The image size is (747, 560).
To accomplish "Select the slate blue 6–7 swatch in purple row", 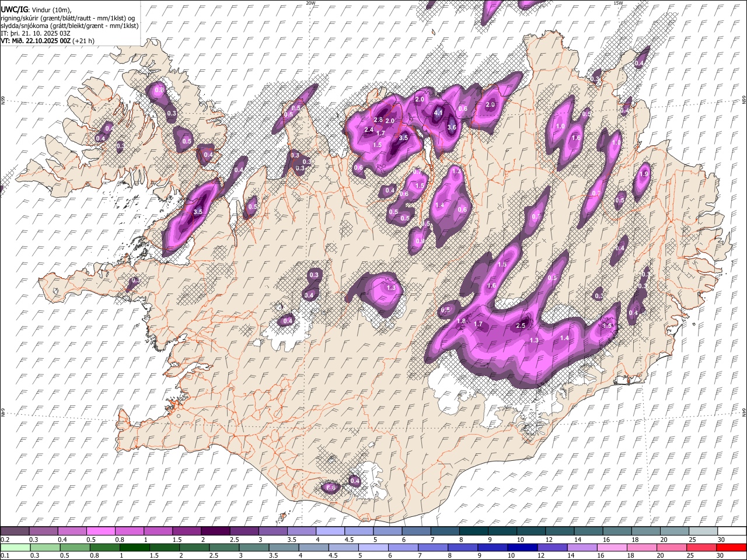I will 416,531.
